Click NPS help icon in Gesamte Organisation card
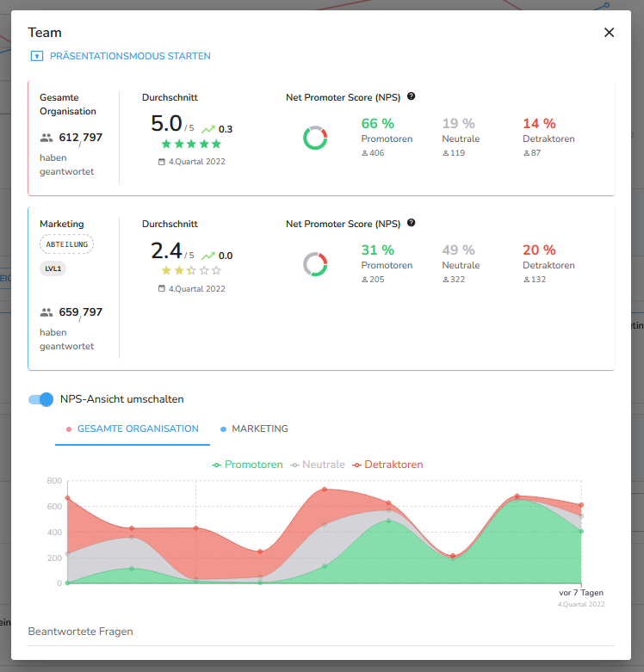The image size is (644, 672). 411,96
